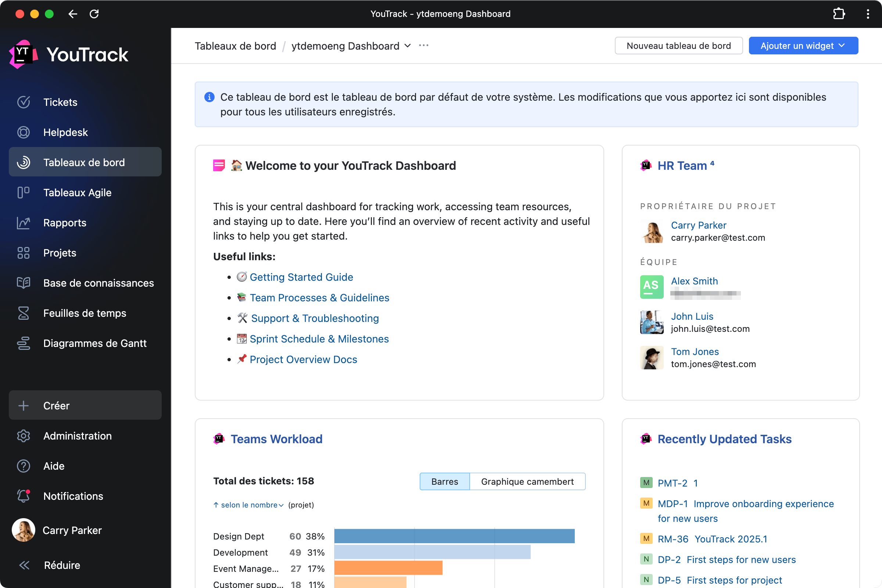Click the Helpdesk lifebuoy icon
The image size is (882, 588).
point(24,132)
